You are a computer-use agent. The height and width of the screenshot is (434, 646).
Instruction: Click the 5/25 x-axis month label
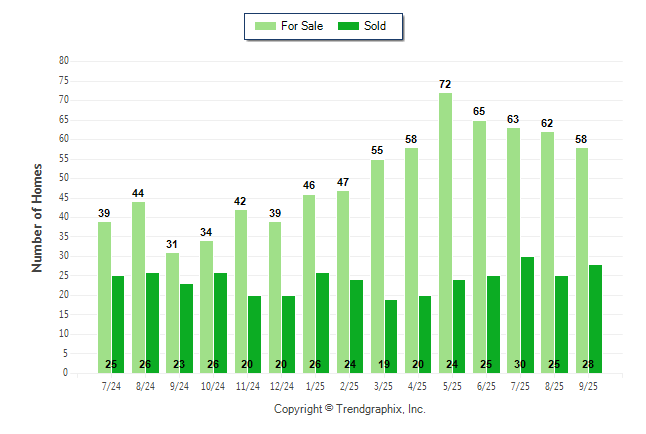(x=451, y=386)
